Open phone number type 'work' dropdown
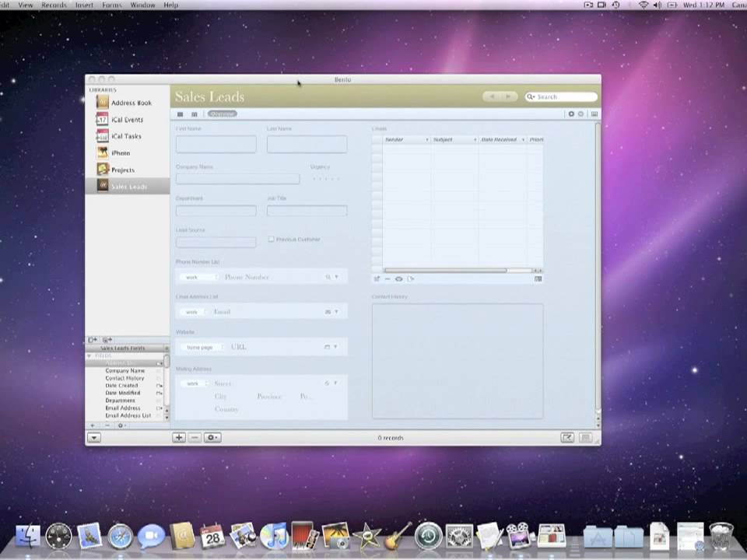This screenshot has width=747, height=560. click(x=199, y=277)
